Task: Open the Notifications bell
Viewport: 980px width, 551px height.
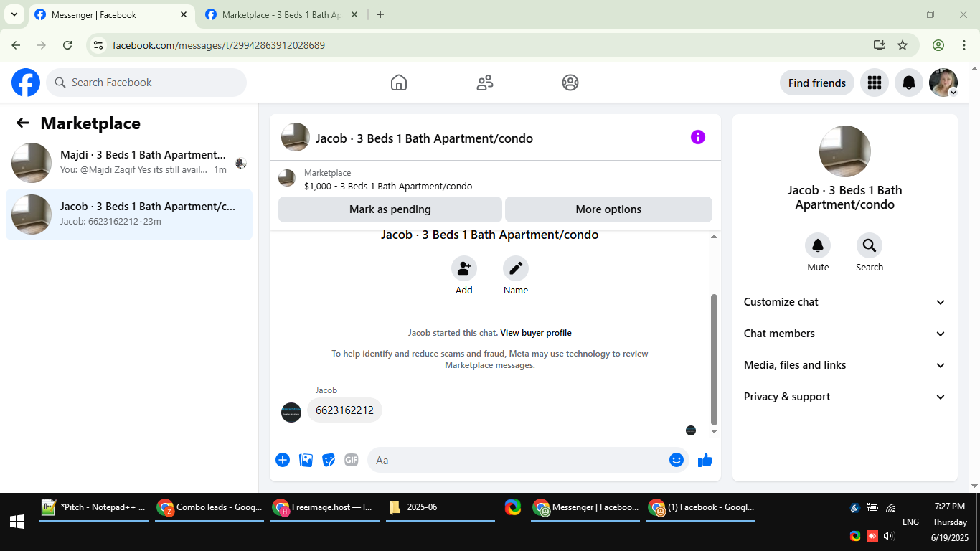Action: click(909, 83)
